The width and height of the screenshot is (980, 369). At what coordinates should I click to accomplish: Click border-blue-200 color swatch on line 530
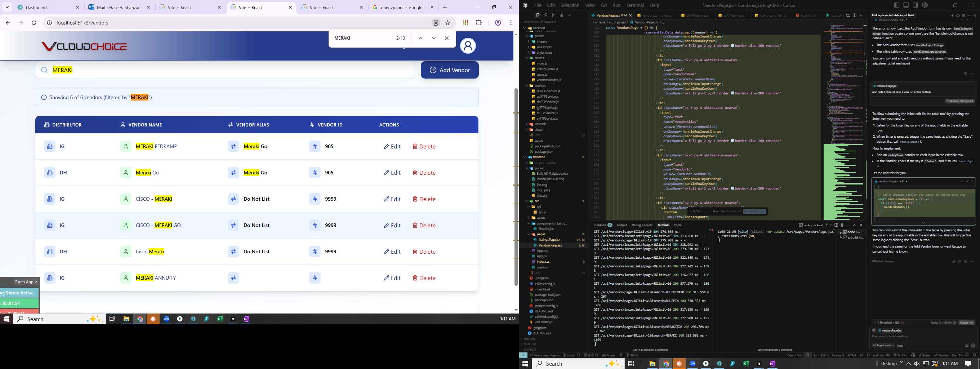coord(733,141)
